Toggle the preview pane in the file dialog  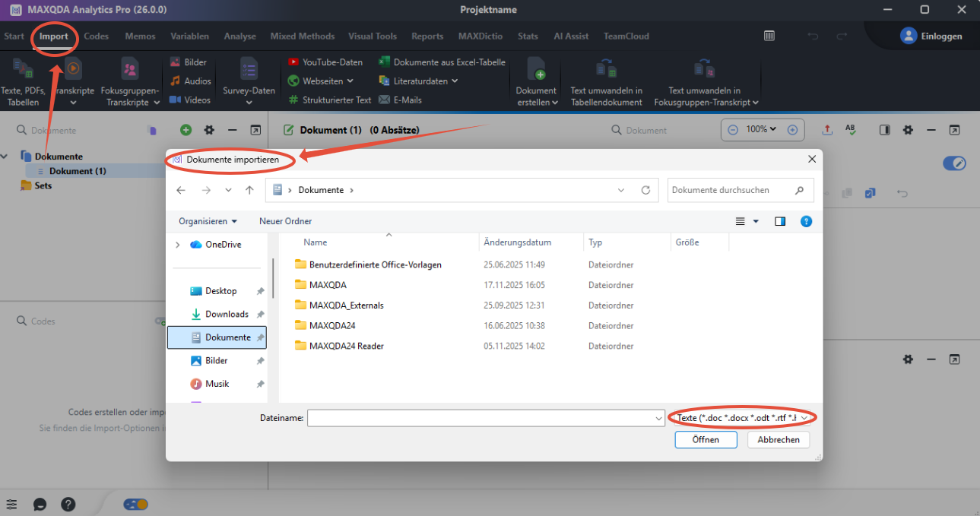pos(780,221)
